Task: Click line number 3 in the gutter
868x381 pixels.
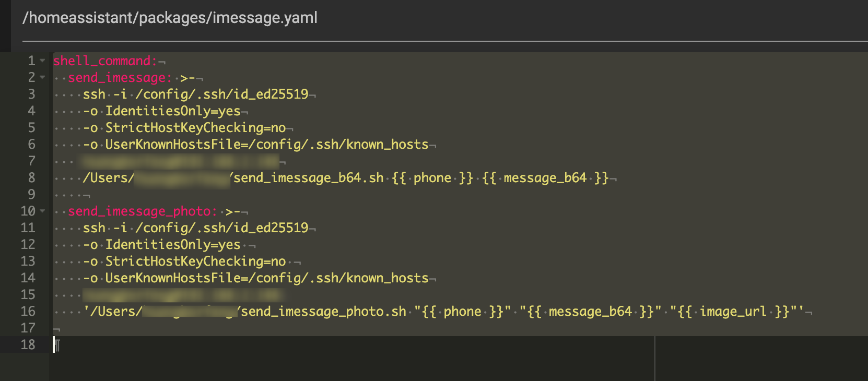Action: pyautogui.click(x=31, y=94)
